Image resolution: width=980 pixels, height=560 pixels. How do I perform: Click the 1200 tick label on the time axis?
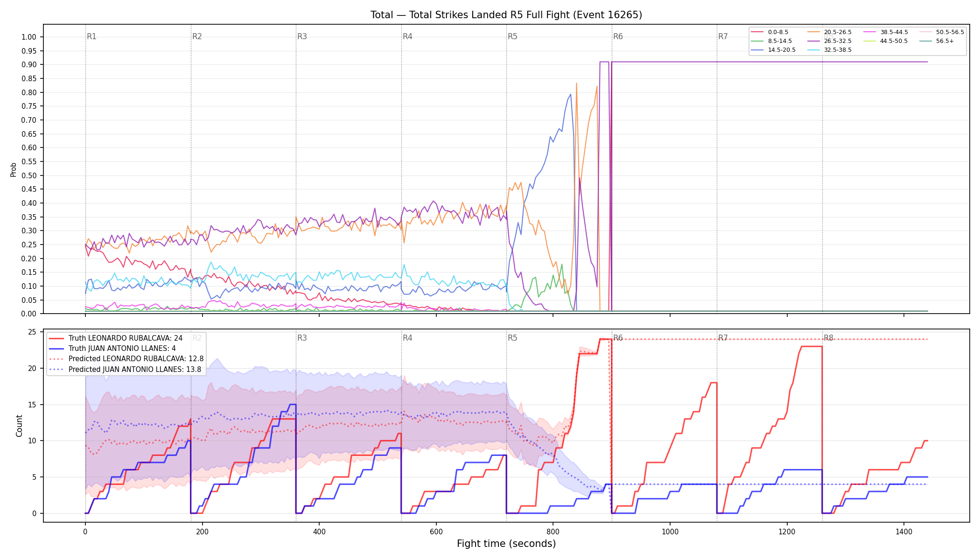[x=787, y=532]
